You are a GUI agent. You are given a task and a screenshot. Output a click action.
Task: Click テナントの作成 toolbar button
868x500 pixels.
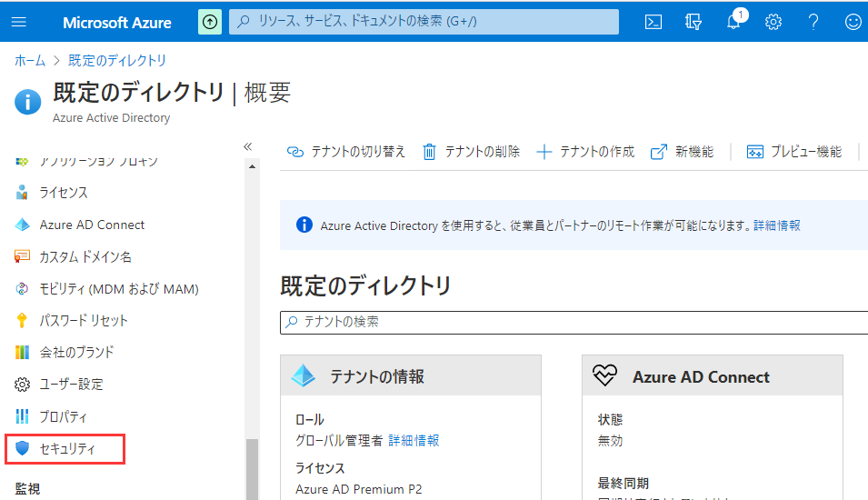click(x=586, y=152)
